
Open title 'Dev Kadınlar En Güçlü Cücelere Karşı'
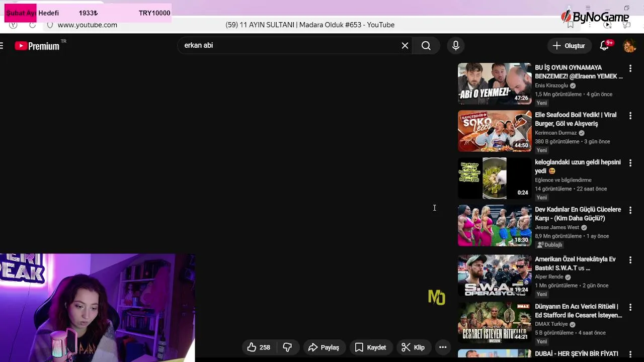tap(578, 214)
